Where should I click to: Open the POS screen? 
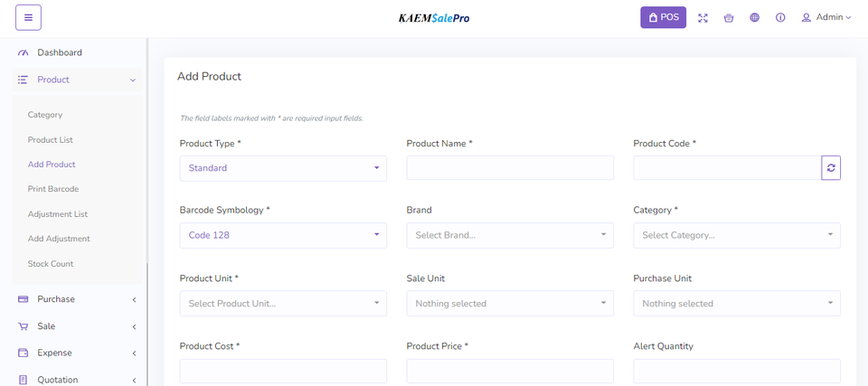tap(663, 17)
